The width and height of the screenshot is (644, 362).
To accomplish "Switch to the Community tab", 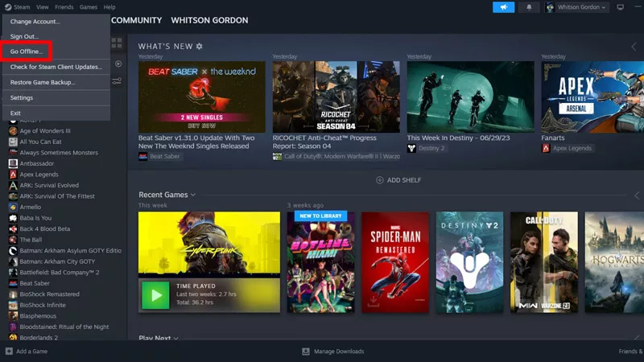I will pos(136,20).
